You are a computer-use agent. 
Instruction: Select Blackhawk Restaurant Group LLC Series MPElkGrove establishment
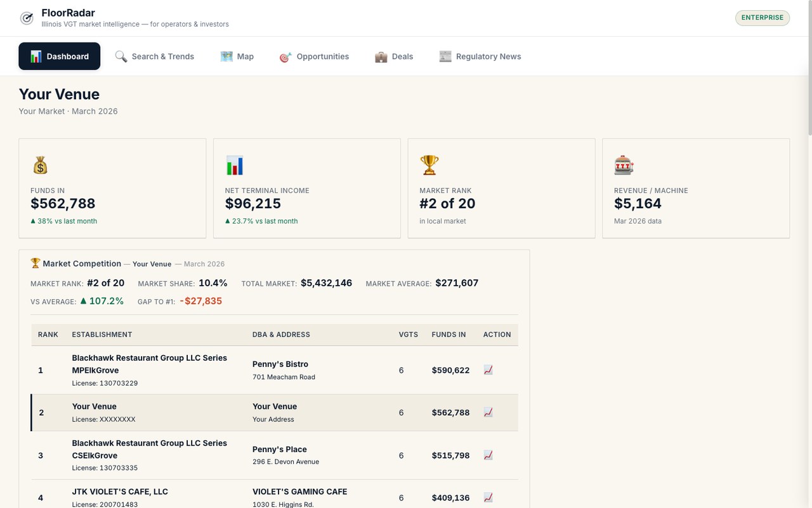[x=149, y=364]
